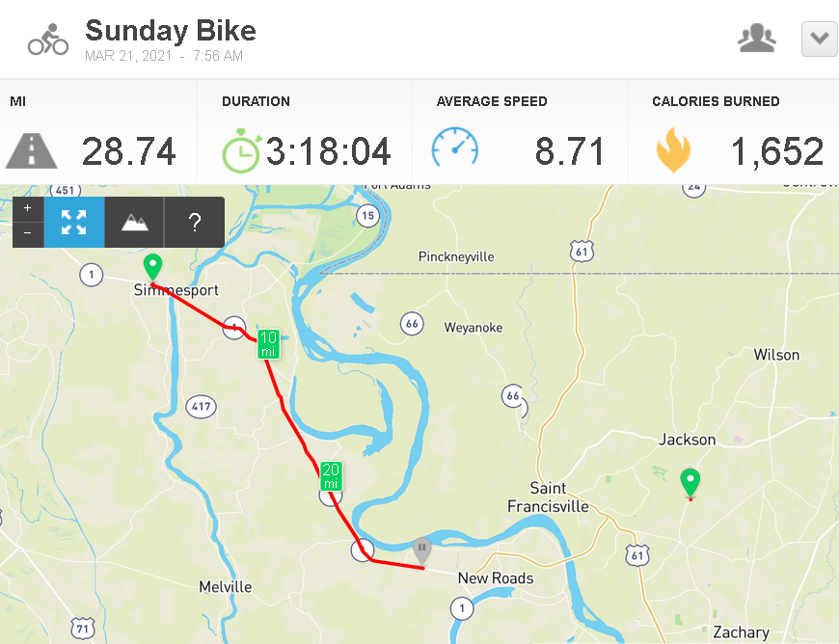
Task: Open the friends group icon
Action: click(x=757, y=38)
